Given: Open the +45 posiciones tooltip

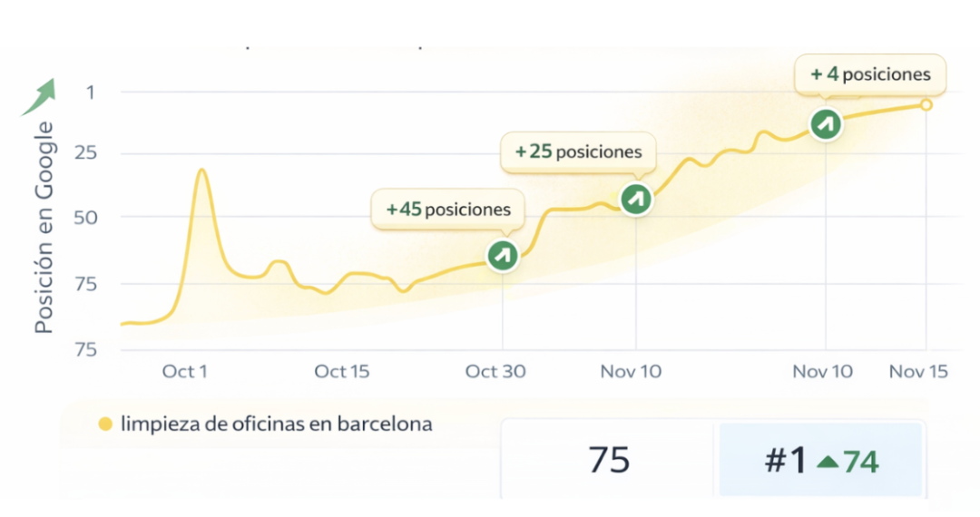Looking at the screenshot, I should tap(448, 210).
